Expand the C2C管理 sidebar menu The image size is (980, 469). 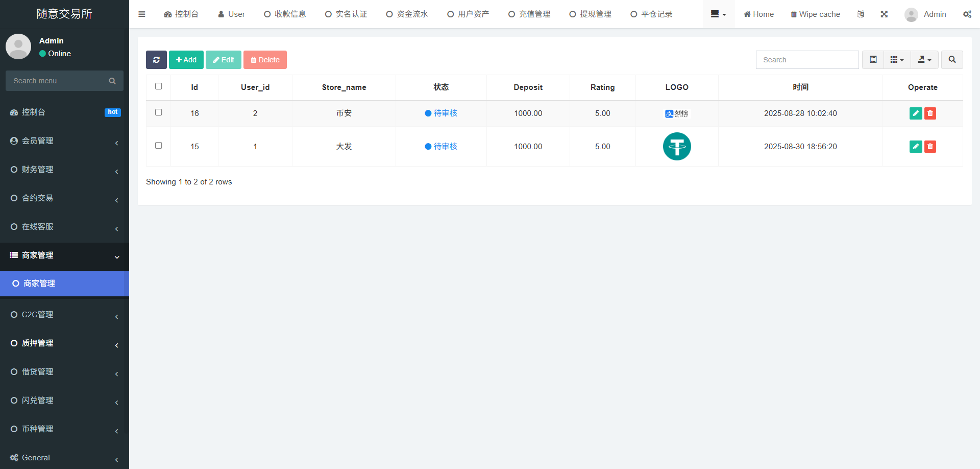click(64, 315)
